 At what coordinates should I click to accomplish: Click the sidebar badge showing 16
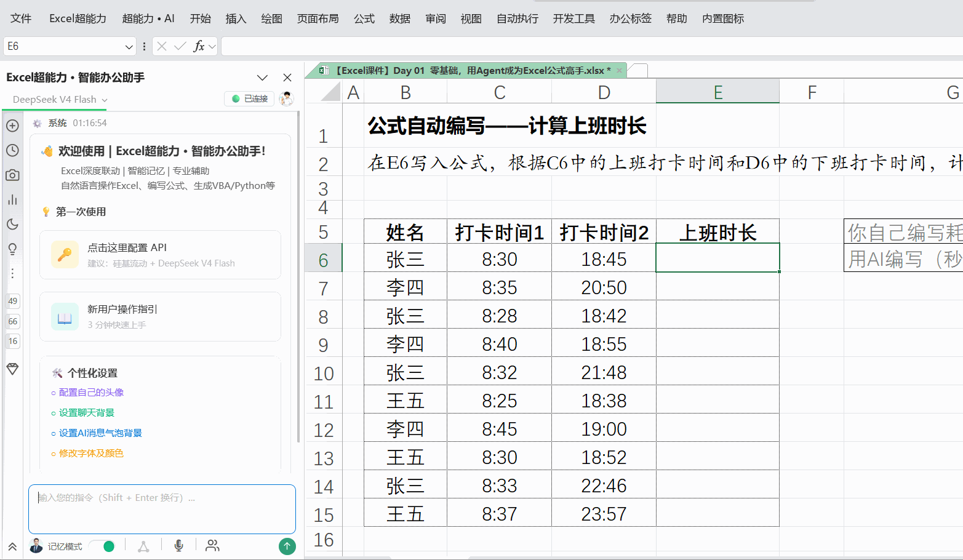click(x=13, y=341)
